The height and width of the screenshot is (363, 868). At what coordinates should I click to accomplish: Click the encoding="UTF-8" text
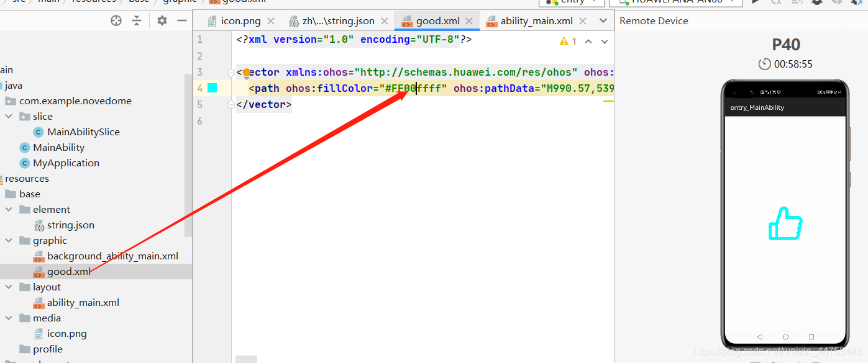(x=409, y=39)
